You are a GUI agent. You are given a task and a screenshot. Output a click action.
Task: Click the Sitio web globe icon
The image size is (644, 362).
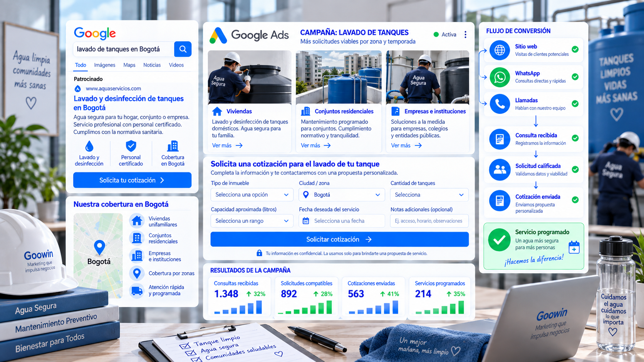[x=500, y=50]
